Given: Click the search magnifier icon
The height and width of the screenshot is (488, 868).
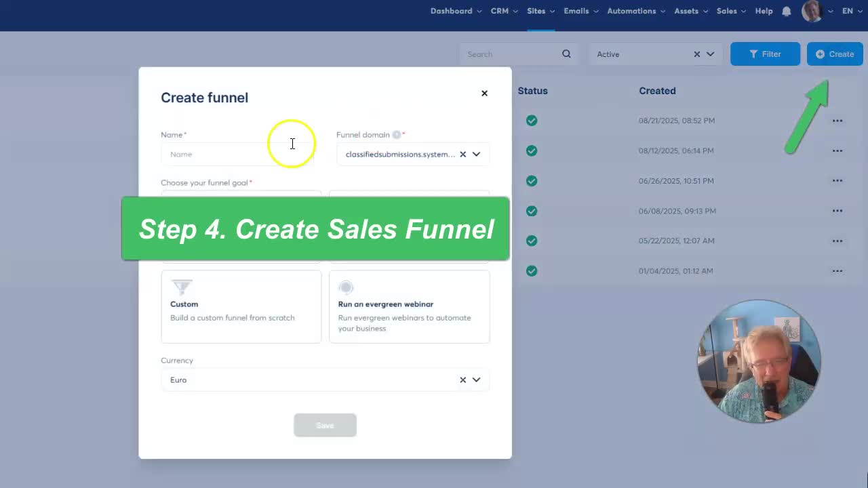Looking at the screenshot, I should pyautogui.click(x=566, y=54).
